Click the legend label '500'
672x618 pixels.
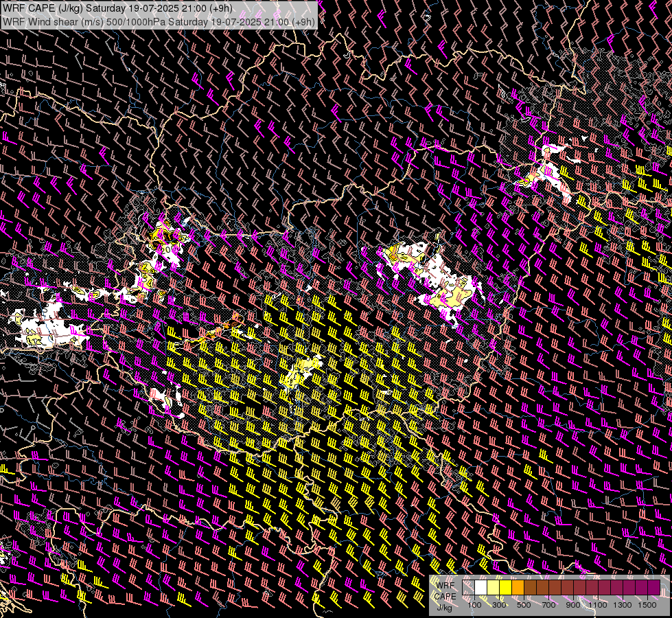click(x=524, y=605)
